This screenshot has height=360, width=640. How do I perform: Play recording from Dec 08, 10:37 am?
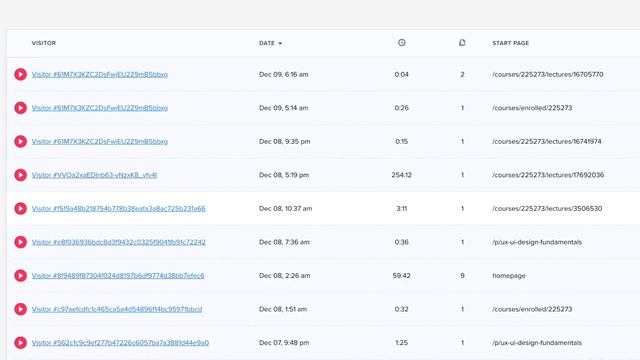tap(20, 209)
